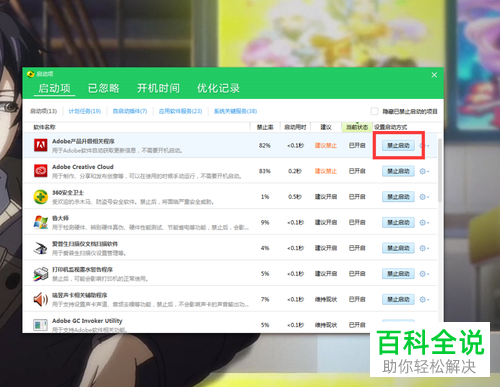500x387 pixels.
Task: Click the 360安全卫士 green icon
Action: click(x=41, y=197)
